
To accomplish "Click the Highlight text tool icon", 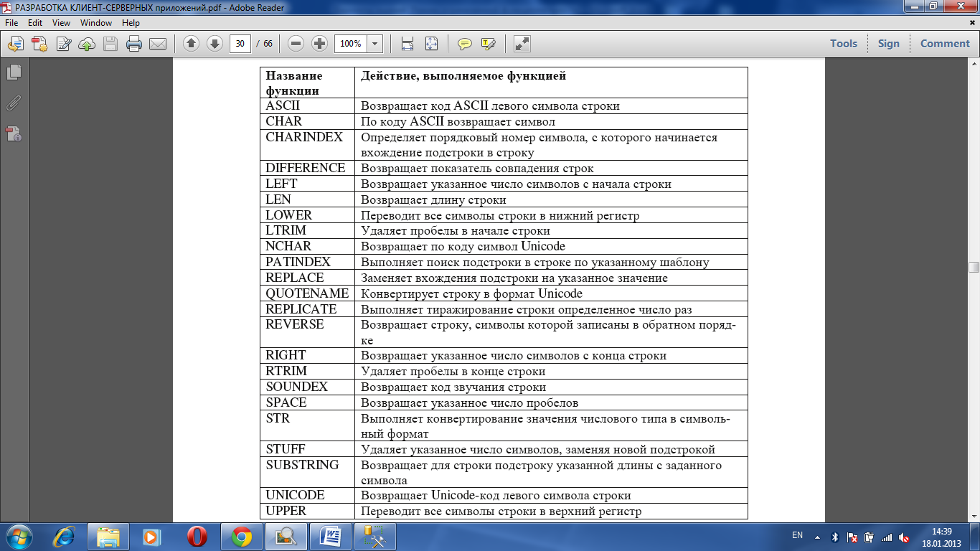I will [489, 44].
